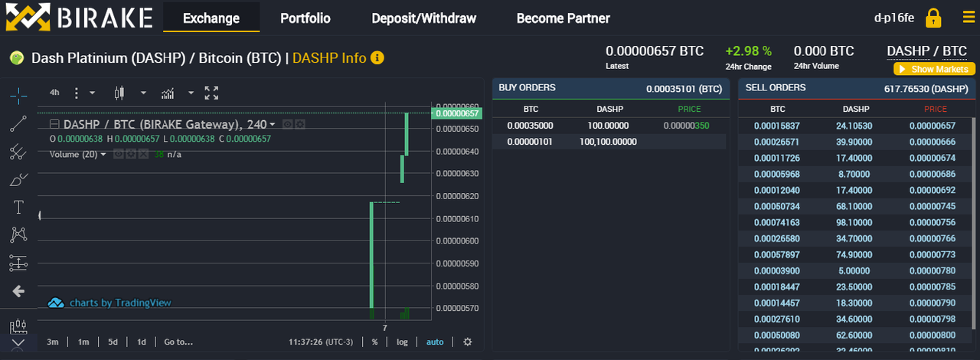Select sell order priced 0.00000666
Viewport: 980px width, 360px height.
click(854, 142)
